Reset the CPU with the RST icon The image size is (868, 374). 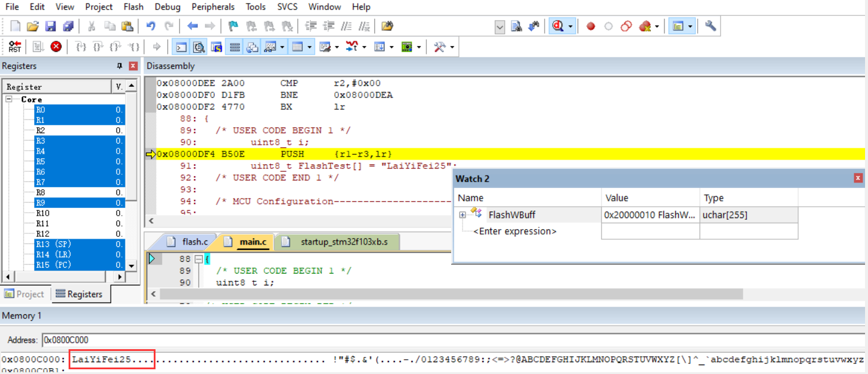[15, 47]
